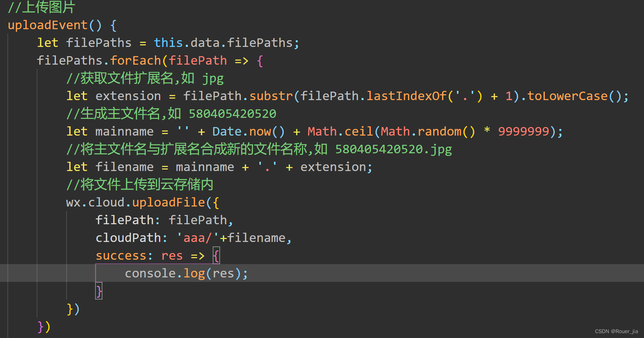Viewport: 644px width, 338px height.
Task: Click the lastIndexOf method
Action: pyautogui.click(x=407, y=96)
